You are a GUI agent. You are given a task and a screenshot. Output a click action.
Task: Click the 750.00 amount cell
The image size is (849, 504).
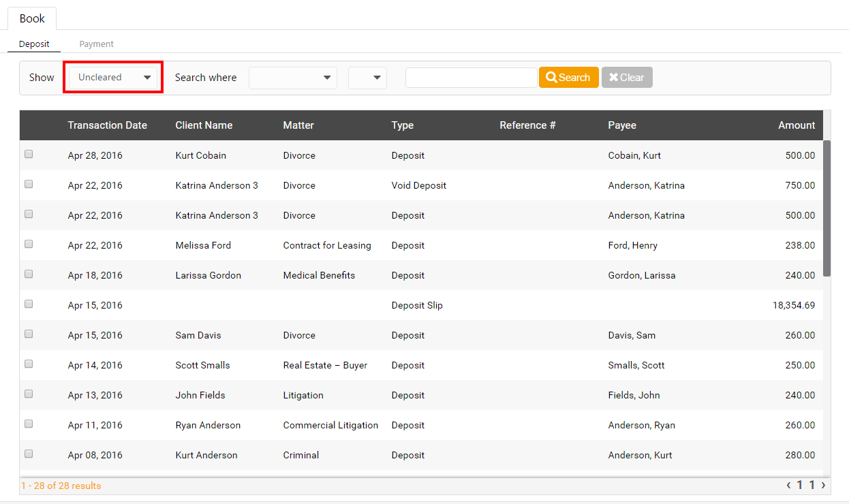[x=800, y=185]
